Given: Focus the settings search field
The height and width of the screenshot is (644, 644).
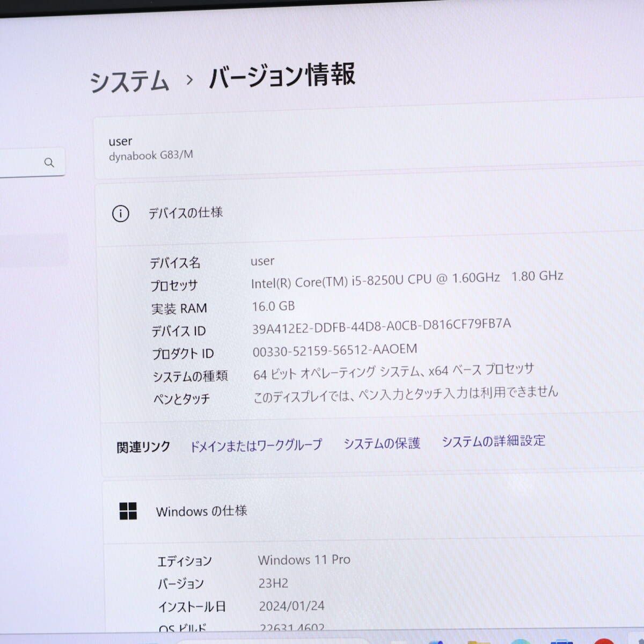Looking at the screenshot, I should pos(32,162).
